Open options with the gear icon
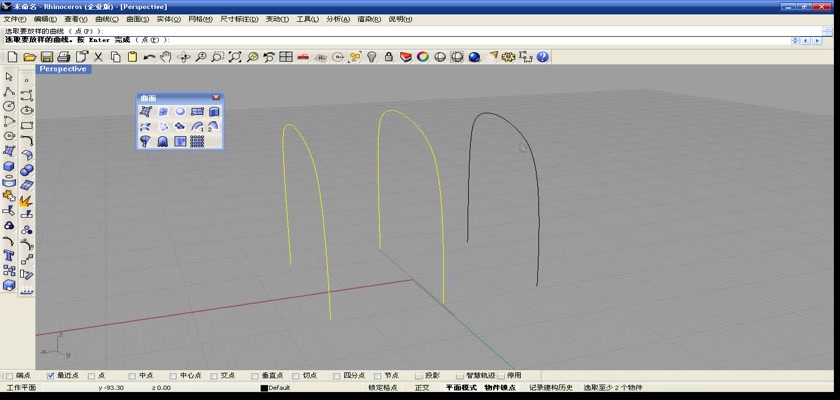Screen dimensions: 840x400 pos(508,57)
